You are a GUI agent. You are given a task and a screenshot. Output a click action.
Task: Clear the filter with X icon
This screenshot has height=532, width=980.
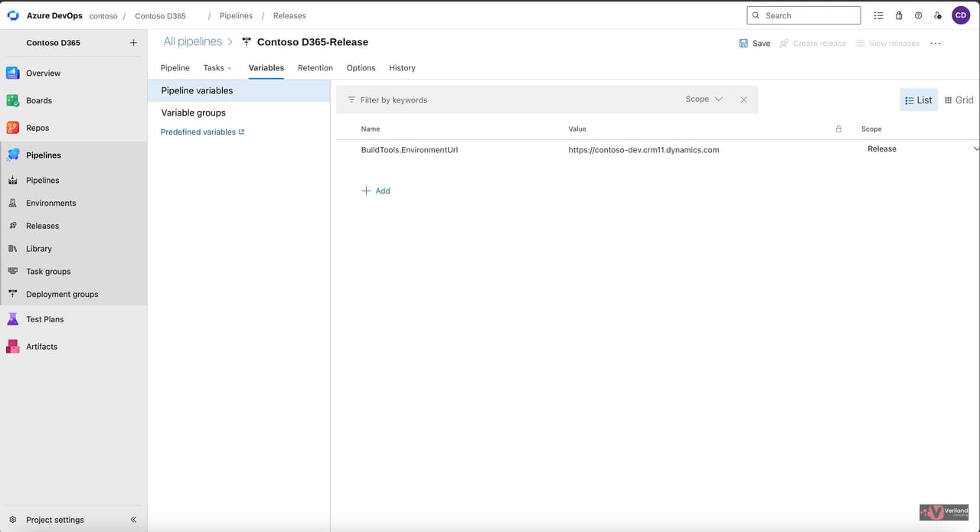(743, 100)
